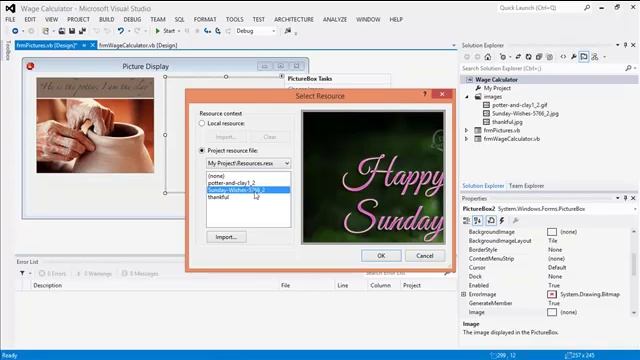Image resolution: width=640 pixels, height=360 pixels.
Task: Pin the Properties panel
Action: point(625,198)
